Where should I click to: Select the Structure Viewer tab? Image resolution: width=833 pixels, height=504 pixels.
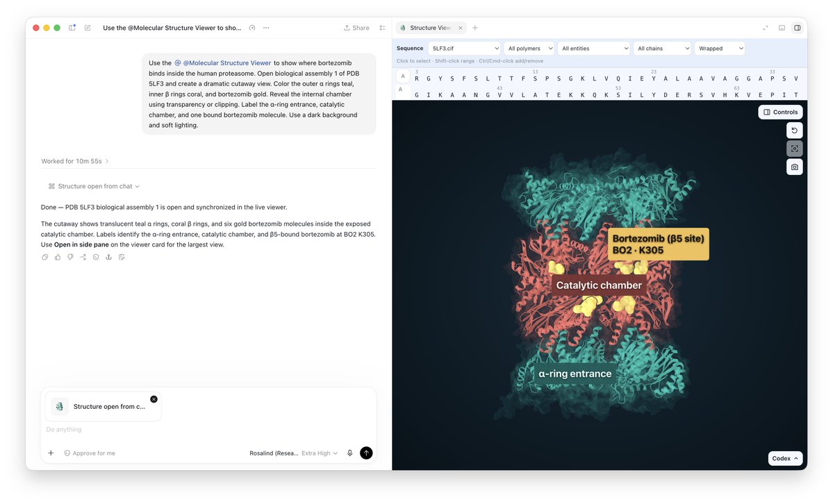pos(430,28)
